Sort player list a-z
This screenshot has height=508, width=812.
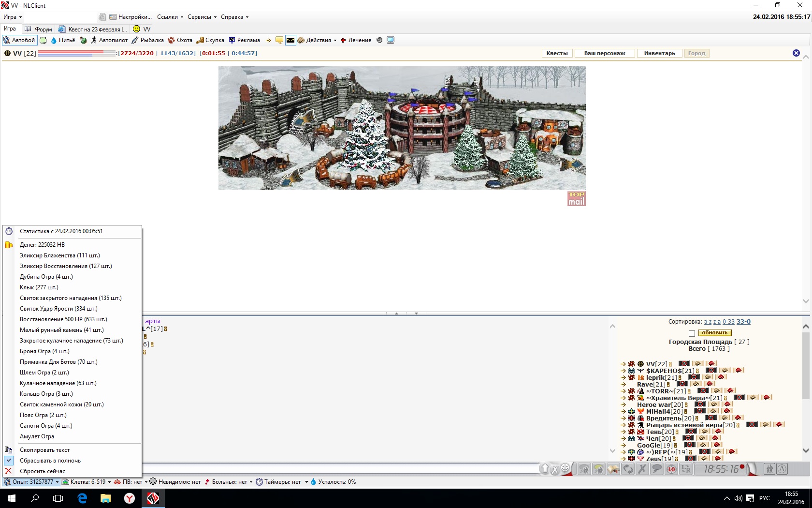pyautogui.click(x=708, y=322)
